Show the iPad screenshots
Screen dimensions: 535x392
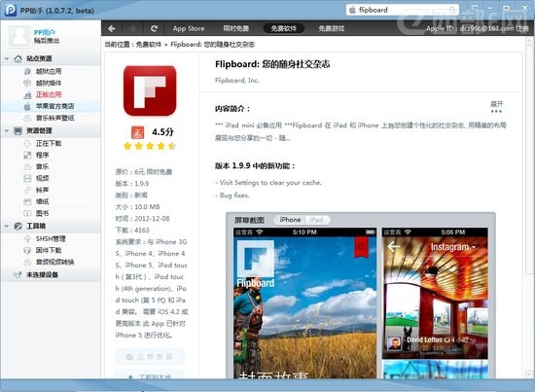point(317,220)
